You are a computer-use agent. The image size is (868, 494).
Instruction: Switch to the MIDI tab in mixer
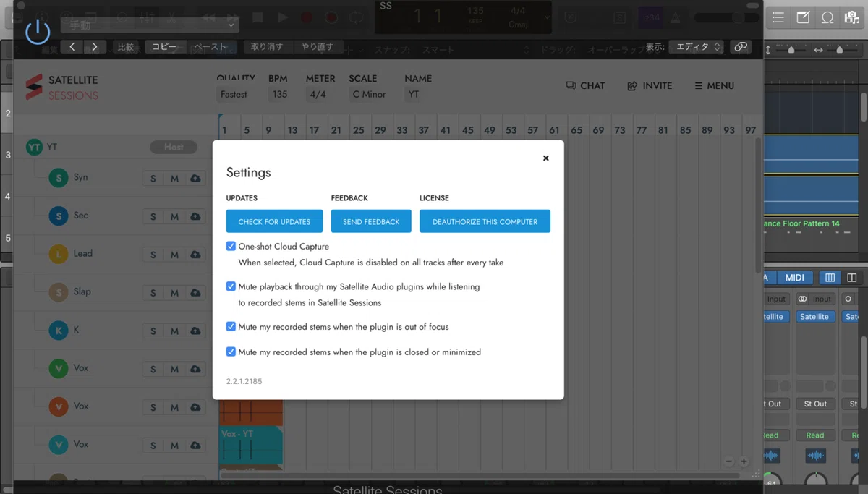[x=794, y=278]
